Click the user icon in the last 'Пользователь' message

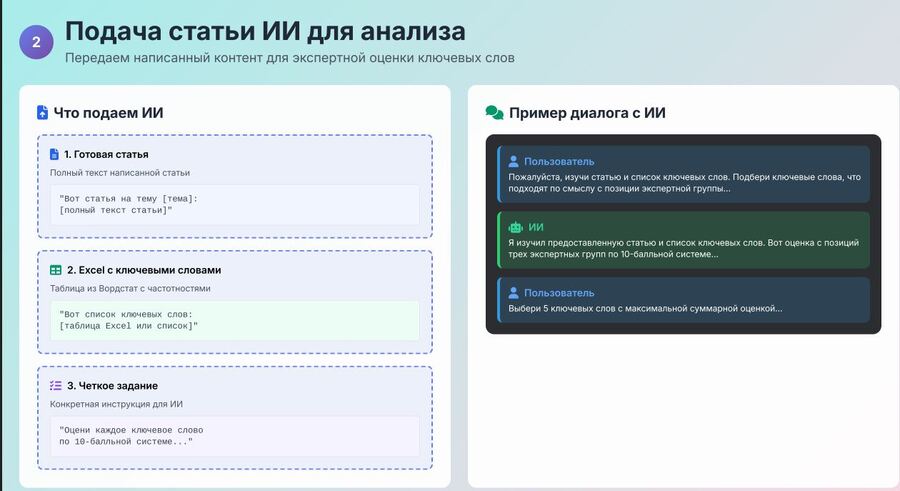coord(514,293)
